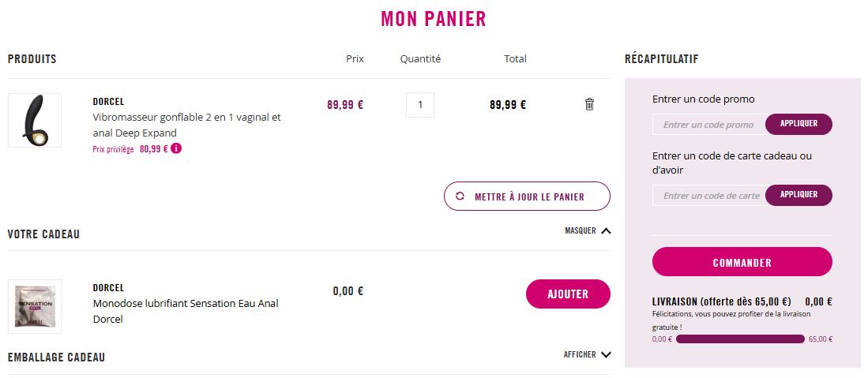Focus the promo code input field
Image resolution: width=868 pixels, height=378 pixels.
click(708, 125)
